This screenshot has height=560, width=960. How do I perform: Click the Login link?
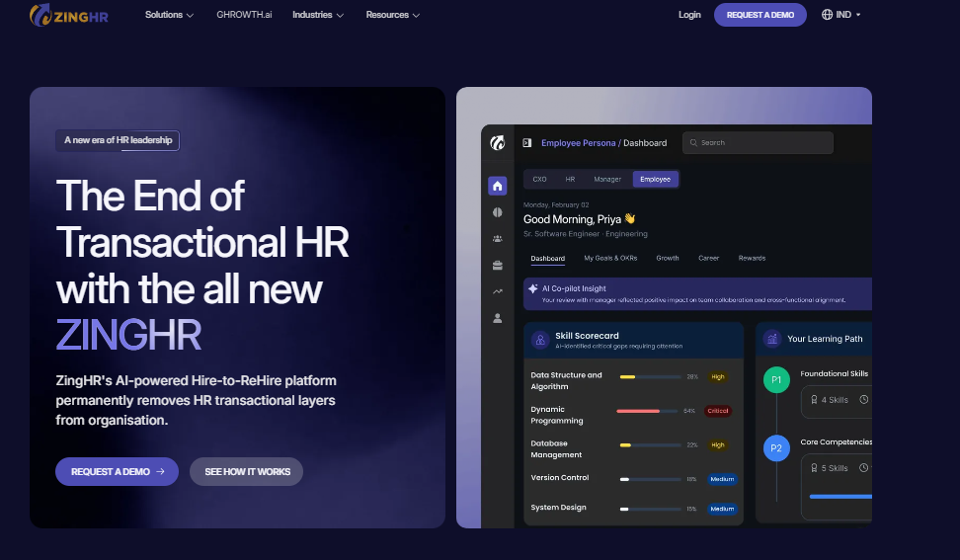[689, 15]
